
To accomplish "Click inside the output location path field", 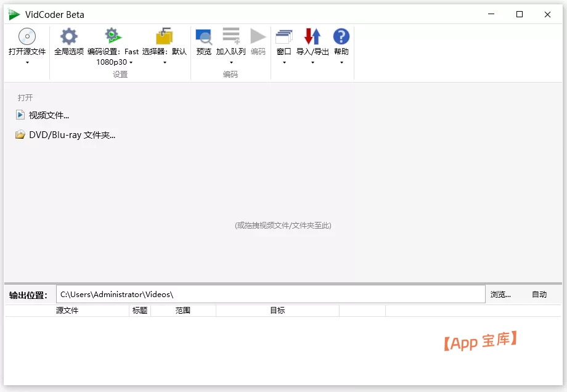I will coord(271,295).
